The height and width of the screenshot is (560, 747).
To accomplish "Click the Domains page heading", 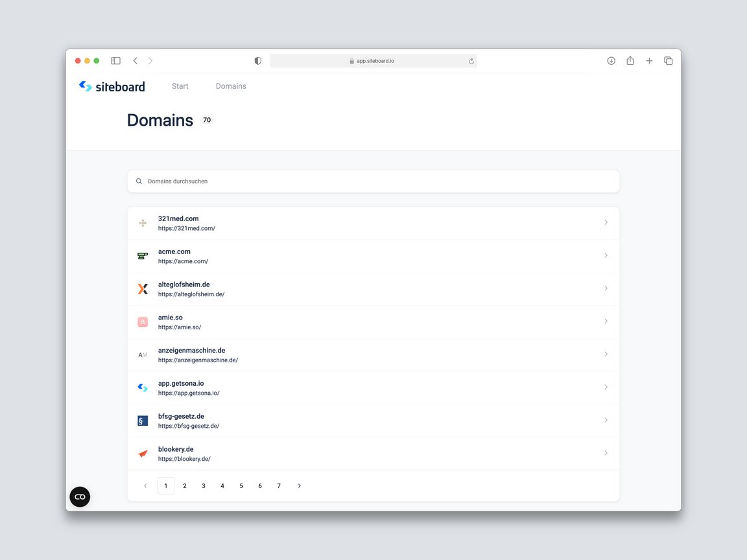I will click(x=160, y=120).
